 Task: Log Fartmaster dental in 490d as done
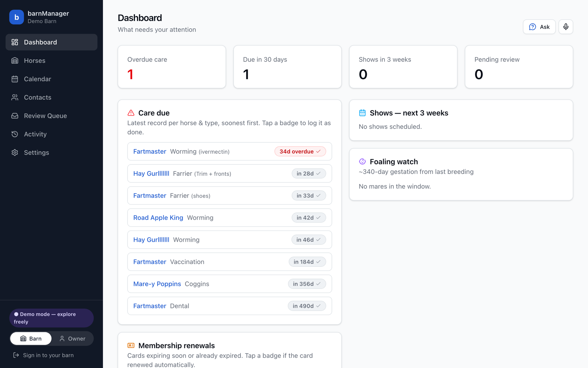pyautogui.click(x=307, y=306)
